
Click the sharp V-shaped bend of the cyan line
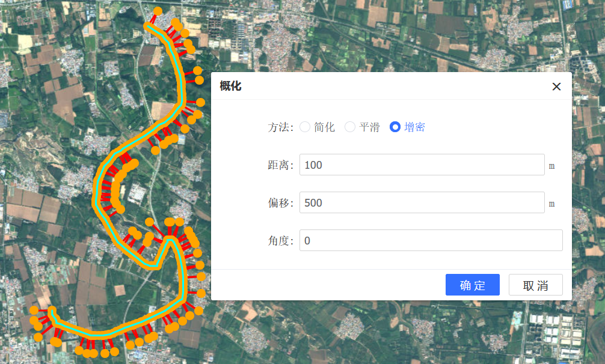point(156,264)
